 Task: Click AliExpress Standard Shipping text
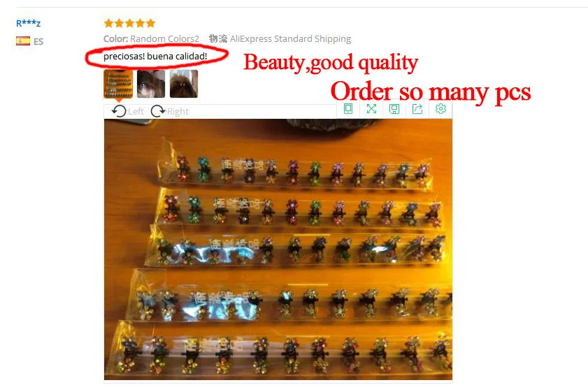click(290, 38)
